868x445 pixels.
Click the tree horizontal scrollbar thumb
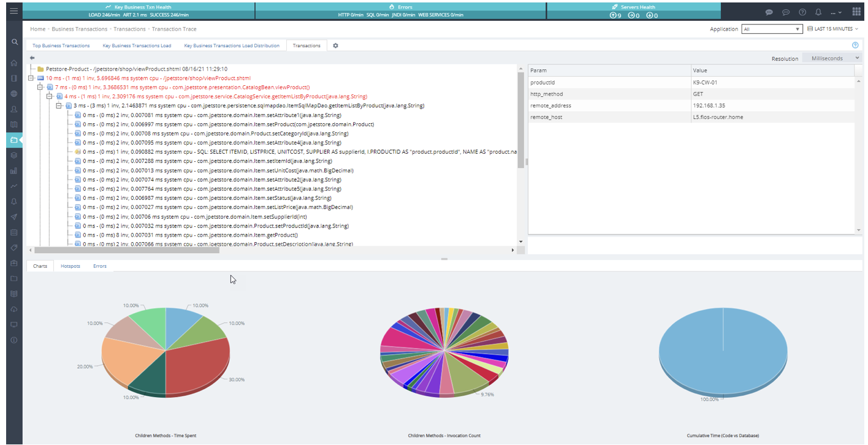(126, 250)
